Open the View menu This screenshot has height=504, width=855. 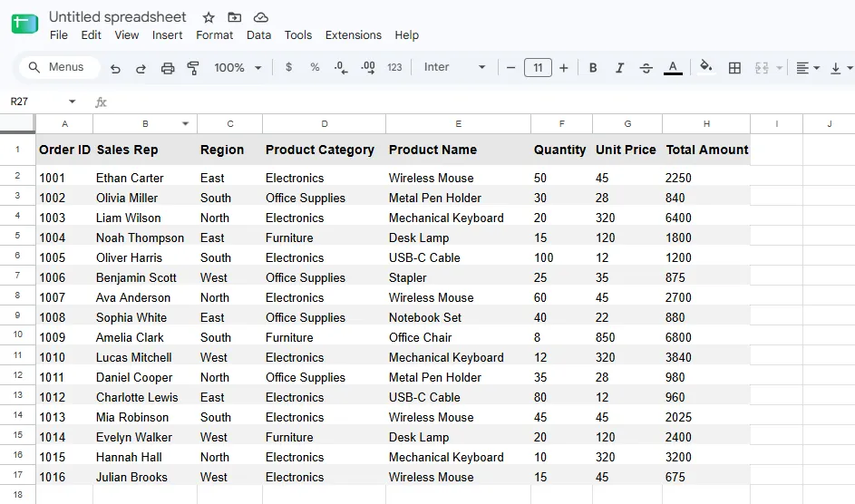click(127, 34)
